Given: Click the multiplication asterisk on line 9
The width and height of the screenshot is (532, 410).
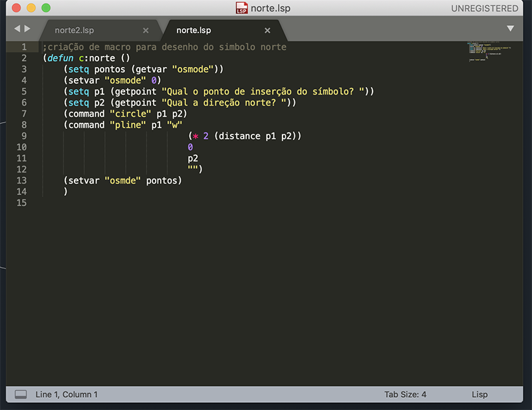Looking at the screenshot, I should (x=196, y=136).
